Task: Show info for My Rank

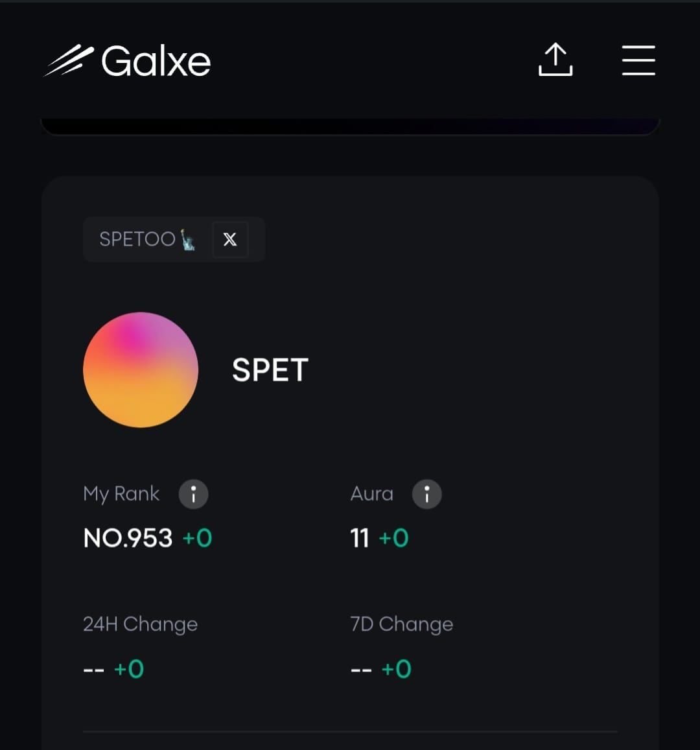Action: pos(193,494)
